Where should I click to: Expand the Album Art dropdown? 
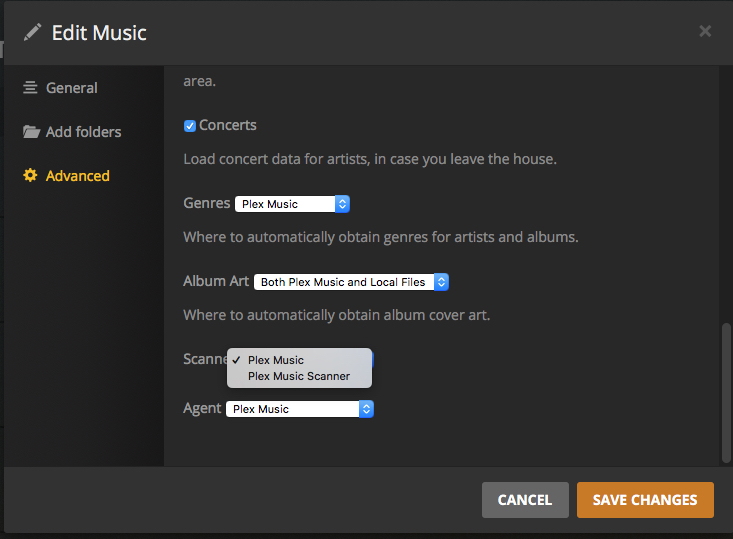351,282
